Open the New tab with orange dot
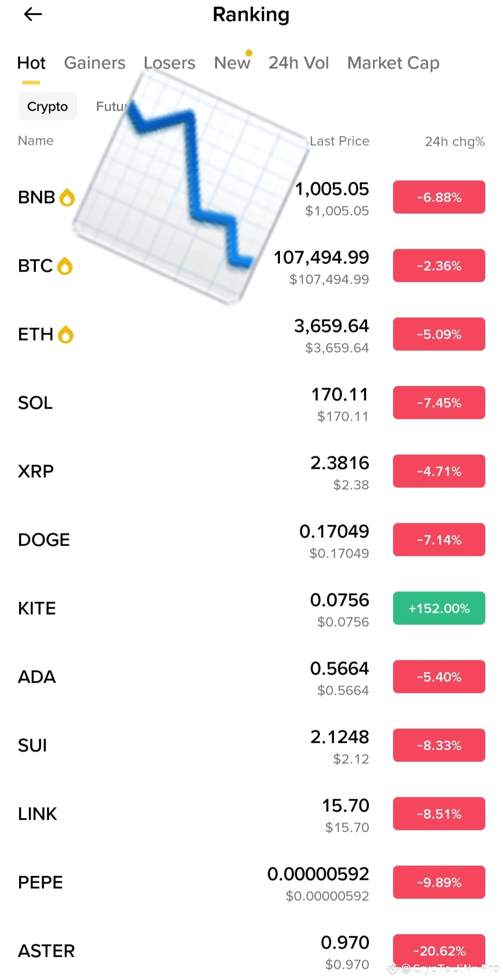The width and height of the screenshot is (503, 980). click(232, 63)
